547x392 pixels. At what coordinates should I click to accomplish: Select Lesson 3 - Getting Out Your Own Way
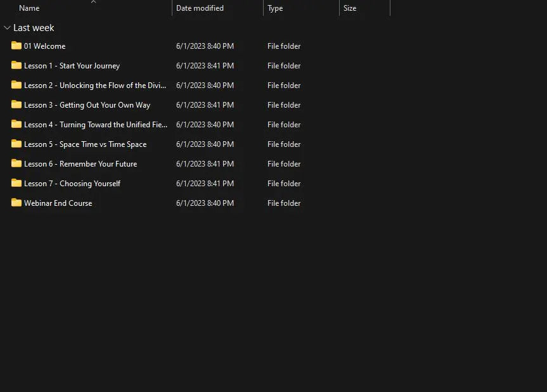pyautogui.click(x=87, y=105)
